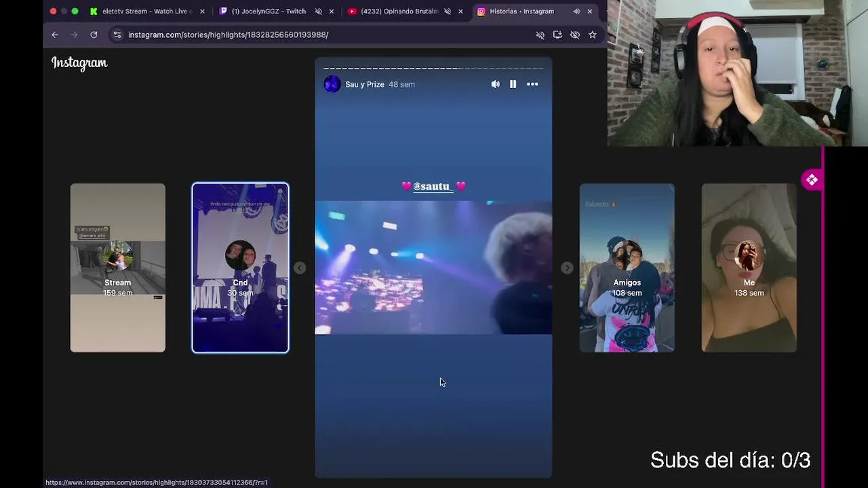Click the YouTube favicon on third tab
The image size is (868, 488).
click(x=352, y=12)
